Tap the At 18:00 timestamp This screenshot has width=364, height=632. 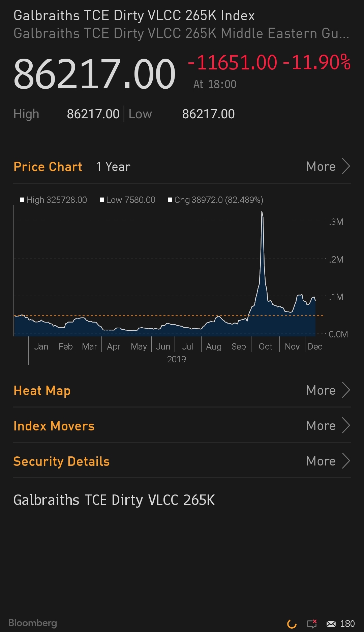[215, 84]
